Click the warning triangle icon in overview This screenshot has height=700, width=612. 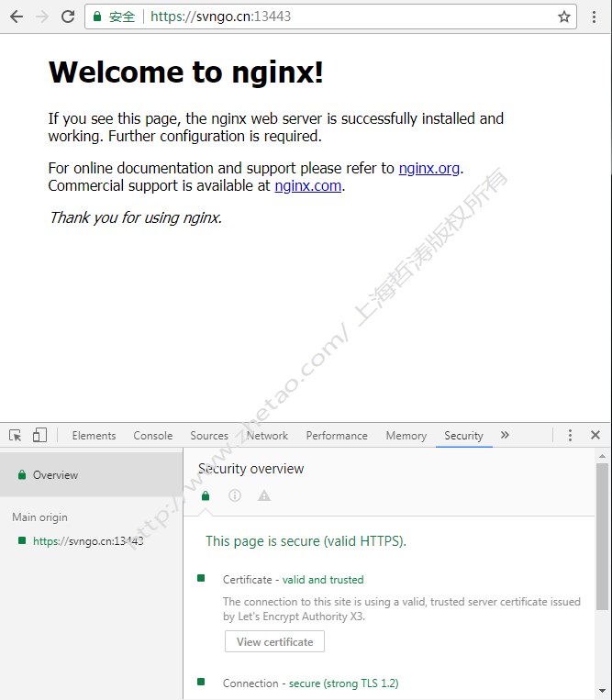(264, 495)
